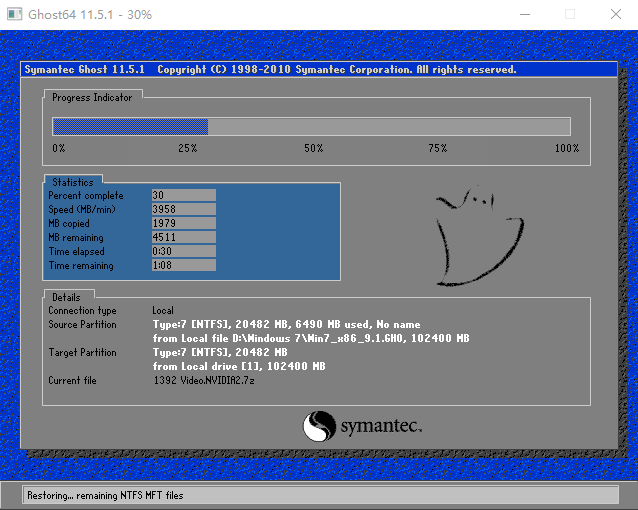Select the Speed value 3958
The image size is (638, 510).
pos(184,209)
